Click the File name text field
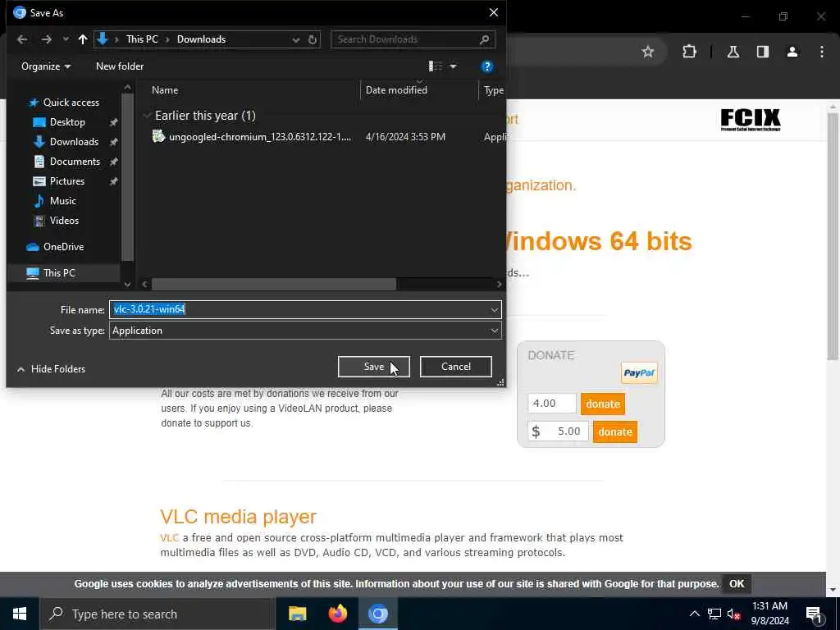840x630 pixels. [299, 309]
